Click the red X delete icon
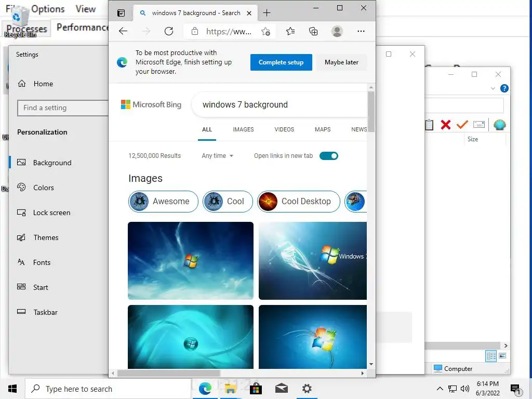The image size is (532, 399). click(445, 125)
